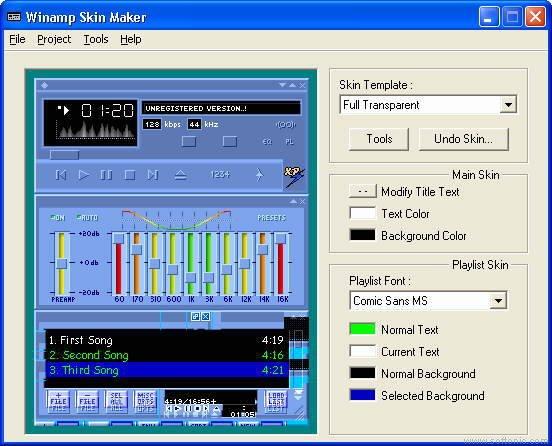The height and width of the screenshot is (446, 552).
Task: Click the 60 Hz equalizer slider
Action: point(119,263)
